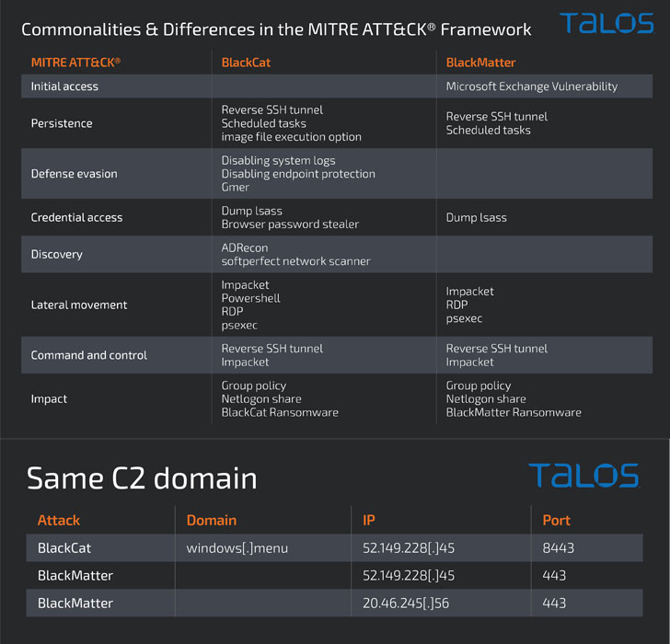Click the Talos logo beside Same C2 domain
This screenshot has width=670, height=644.
click(x=584, y=476)
